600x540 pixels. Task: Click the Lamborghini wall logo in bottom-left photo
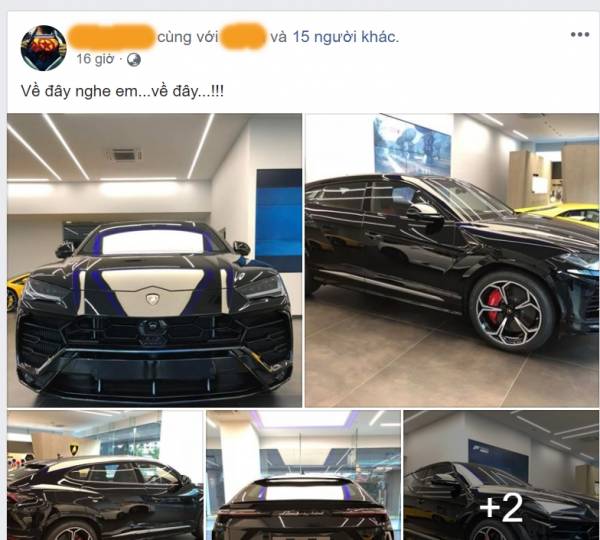click(73, 449)
